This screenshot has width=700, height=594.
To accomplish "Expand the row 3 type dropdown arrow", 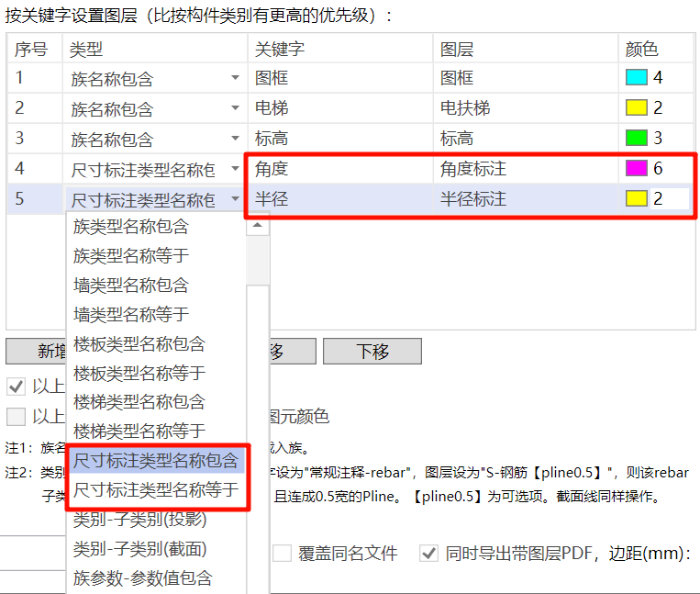I will tap(235, 140).
